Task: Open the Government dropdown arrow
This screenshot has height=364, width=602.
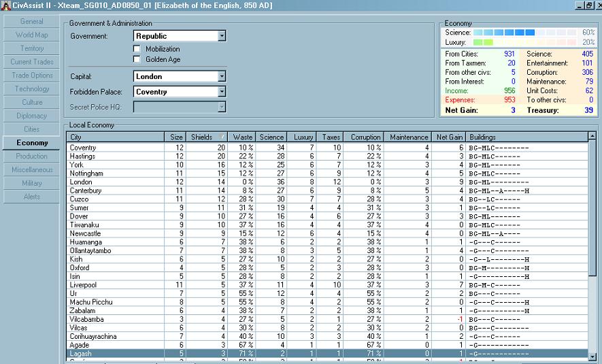Action: click(222, 36)
